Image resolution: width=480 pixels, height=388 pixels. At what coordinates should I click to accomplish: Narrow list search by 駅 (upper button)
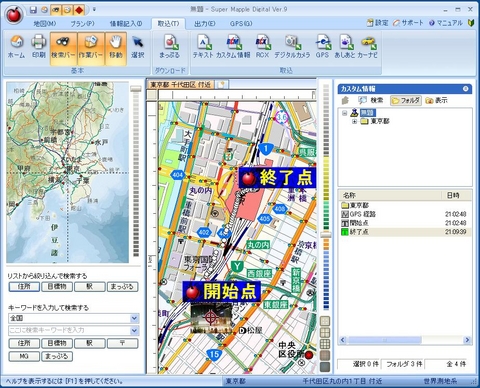[90, 287]
